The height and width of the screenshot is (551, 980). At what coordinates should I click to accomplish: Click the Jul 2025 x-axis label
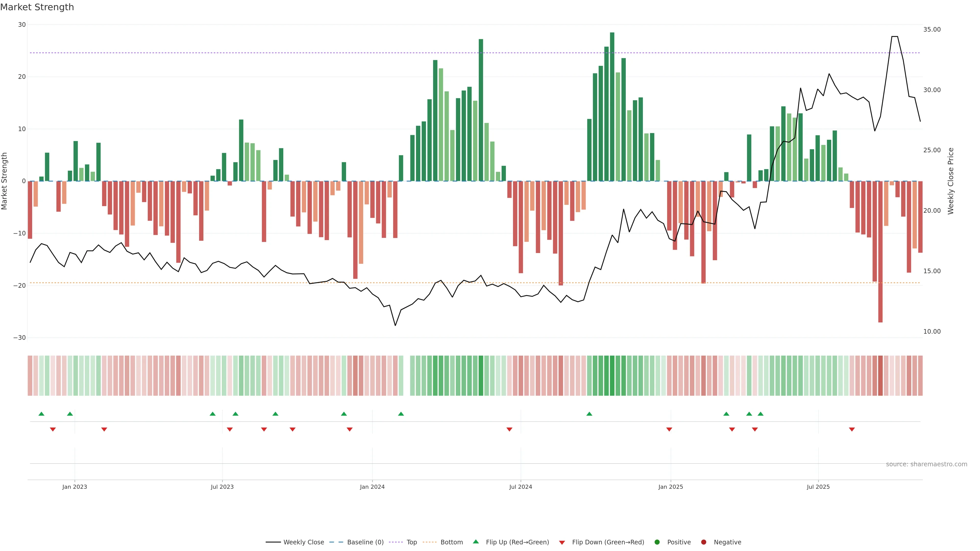[x=818, y=487]
